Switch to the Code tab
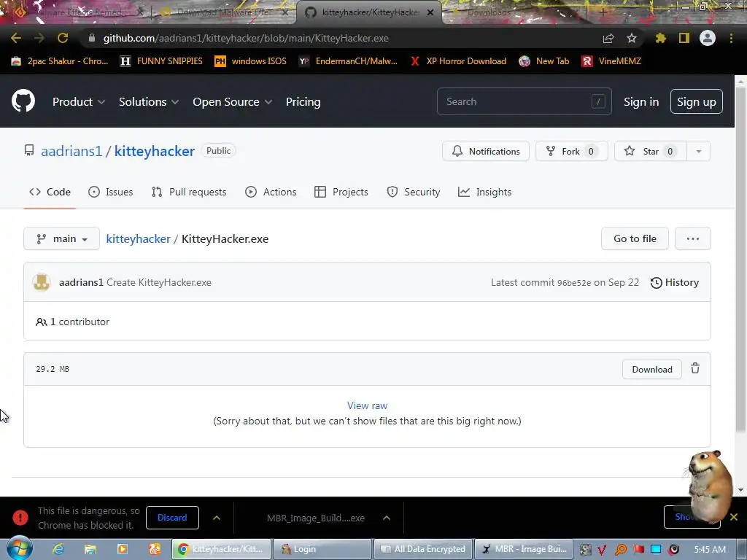The height and width of the screenshot is (560, 747). pos(50,192)
